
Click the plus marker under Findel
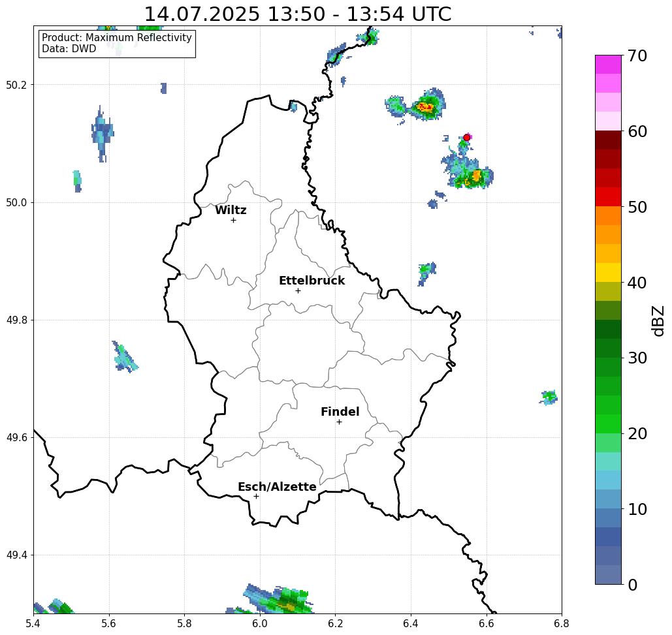point(339,422)
